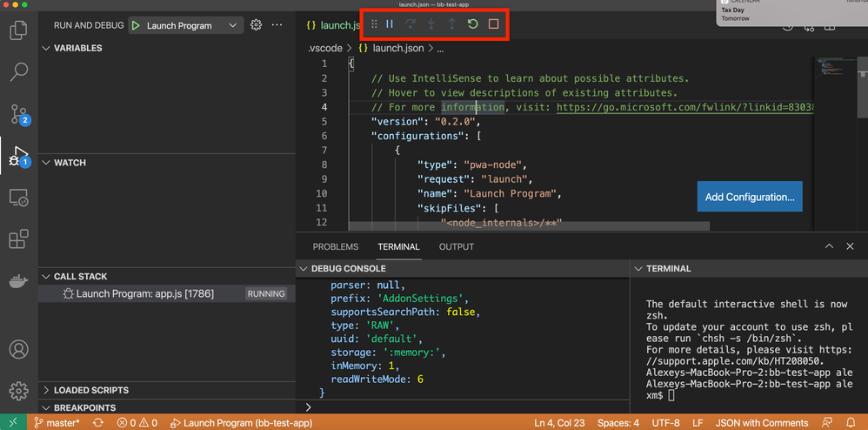Open the Docker view icon
Viewport: 868px width, 430px height.
[x=18, y=281]
